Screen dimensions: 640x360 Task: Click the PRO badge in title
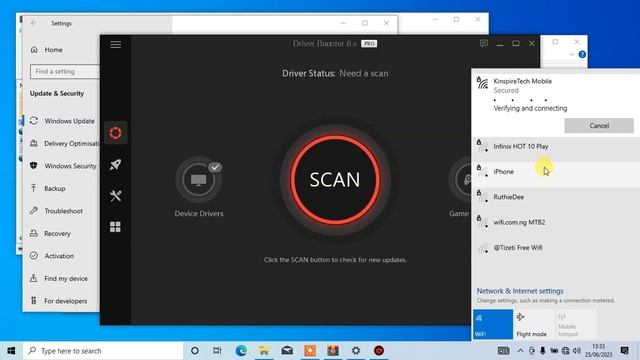tap(369, 44)
